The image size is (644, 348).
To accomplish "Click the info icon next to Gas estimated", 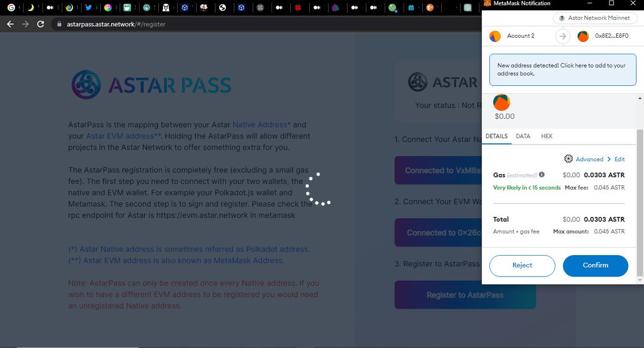I will click(541, 175).
